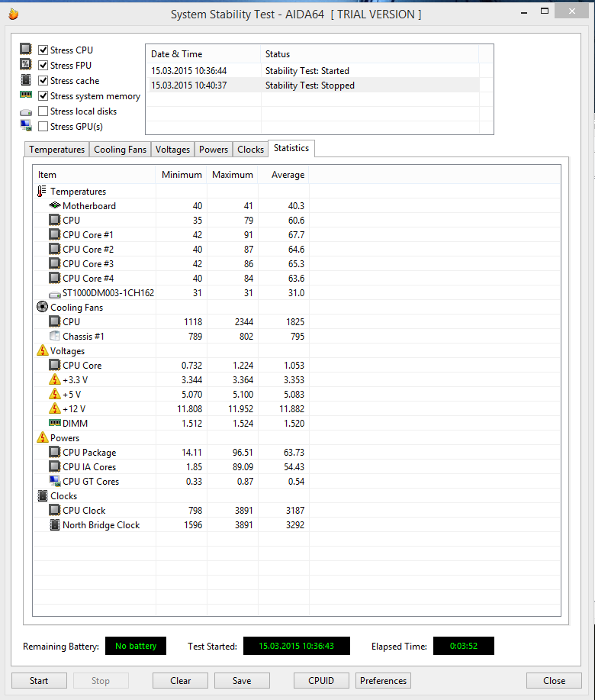The width and height of the screenshot is (595, 700).
Task: Click the chip icon of Clocks group
Action: tap(43, 495)
